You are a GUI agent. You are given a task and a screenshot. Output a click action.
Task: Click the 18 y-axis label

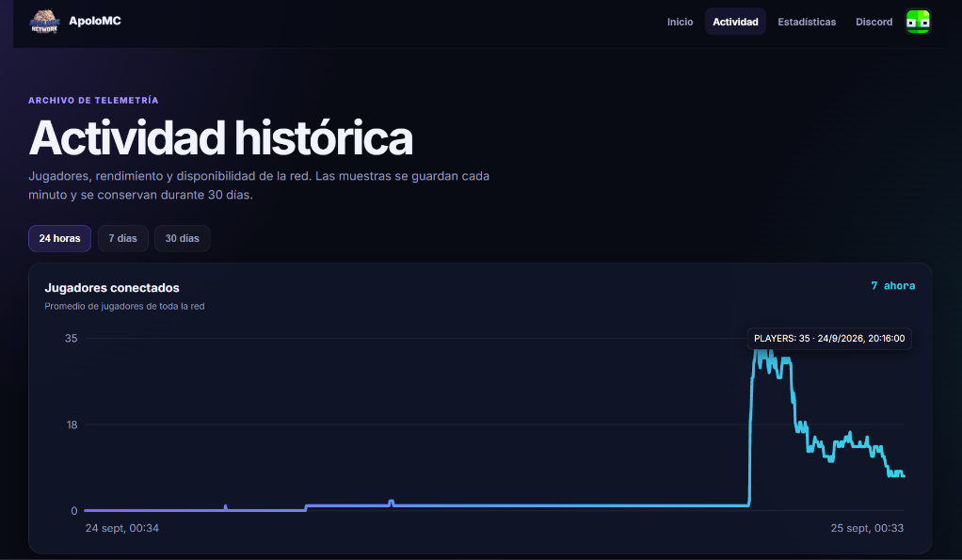click(72, 425)
